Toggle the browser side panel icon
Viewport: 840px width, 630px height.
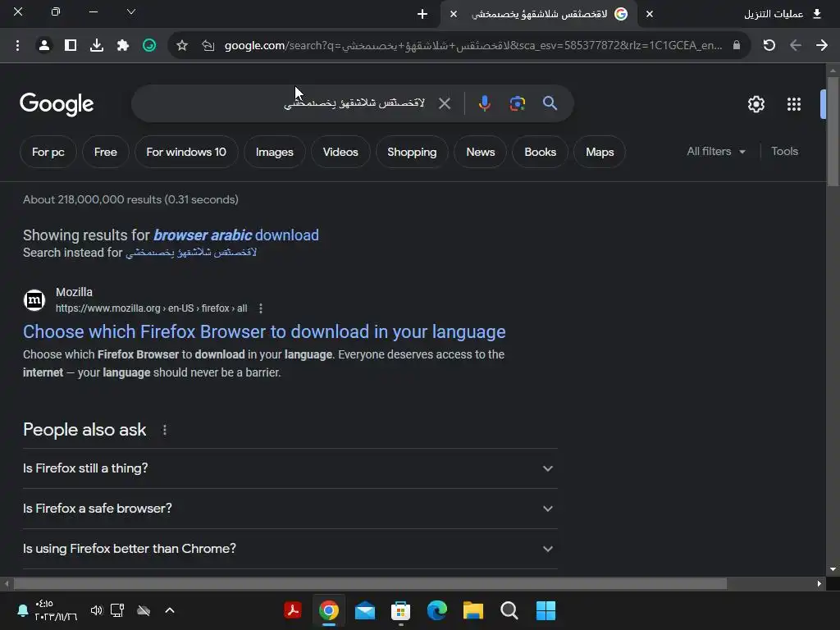[x=71, y=46]
